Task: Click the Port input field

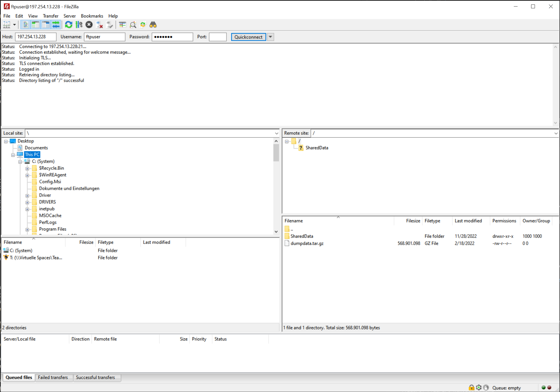Action: 218,37
